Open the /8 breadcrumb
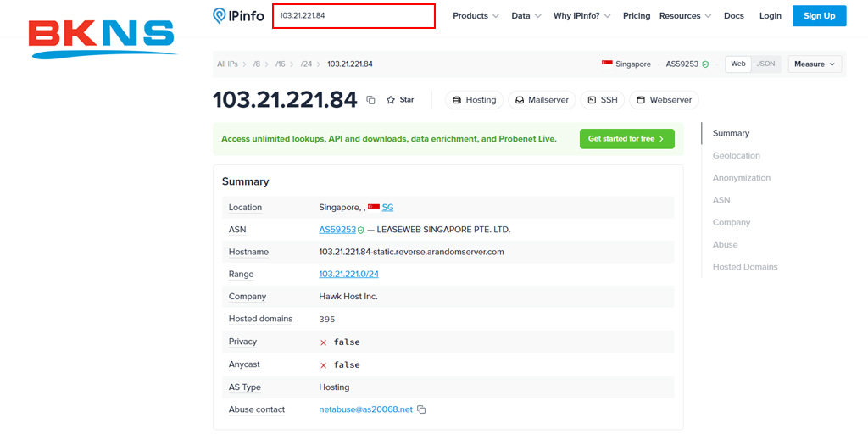This screenshot has height=434, width=868. pyautogui.click(x=256, y=64)
